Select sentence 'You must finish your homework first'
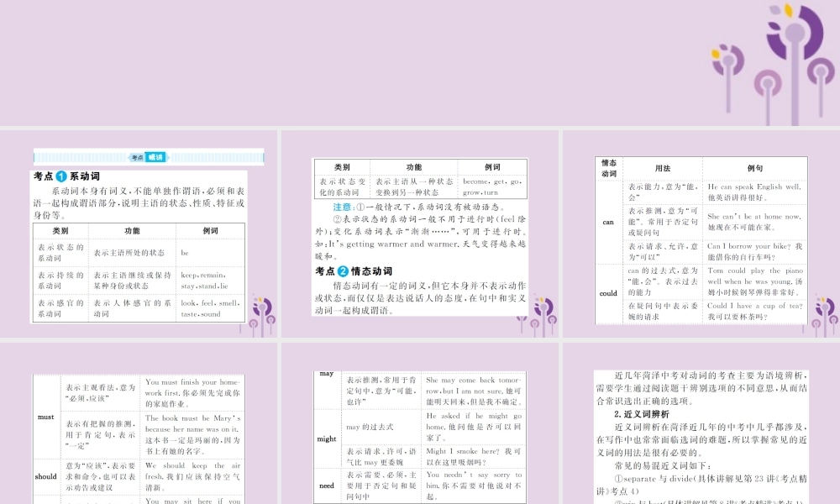The height and width of the screenshot is (504, 840). 192,387
